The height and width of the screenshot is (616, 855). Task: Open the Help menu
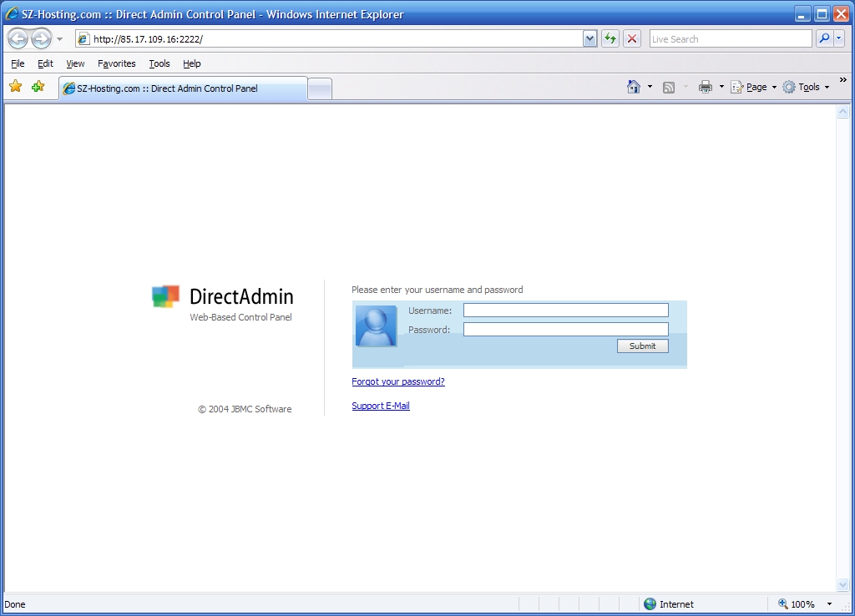click(191, 63)
